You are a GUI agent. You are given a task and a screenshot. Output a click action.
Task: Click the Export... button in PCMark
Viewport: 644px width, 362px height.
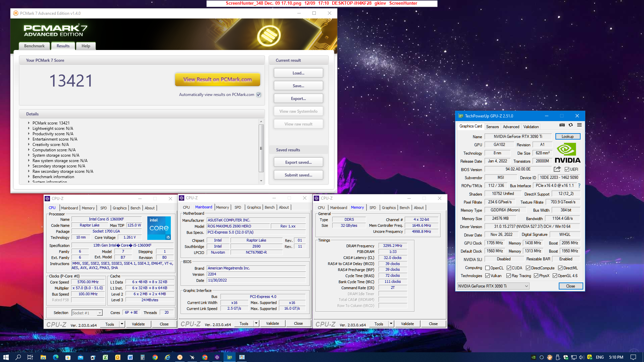298,99
